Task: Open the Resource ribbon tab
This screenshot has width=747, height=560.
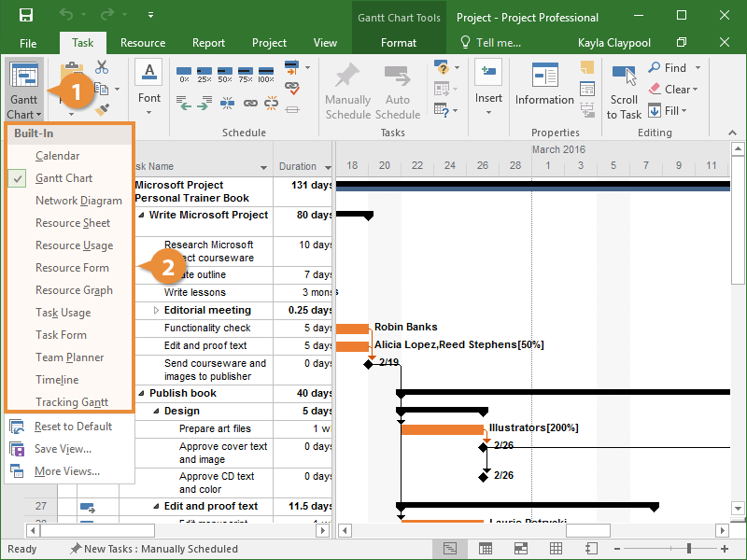Action: 143,43
